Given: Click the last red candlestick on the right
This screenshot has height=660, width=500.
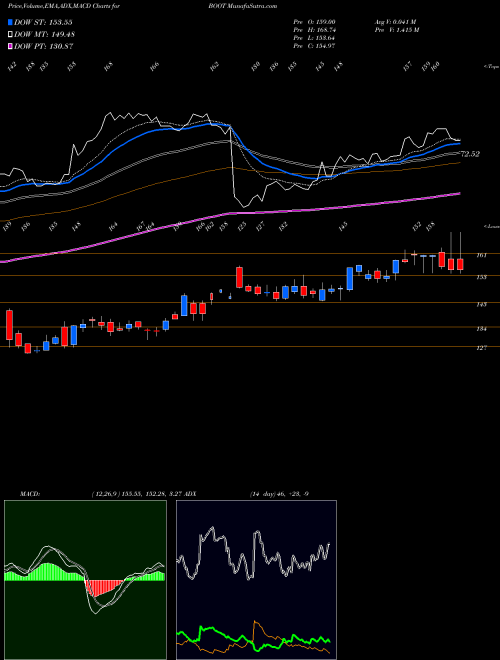Looking at the screenshot, I should click(x=460, y=264).
